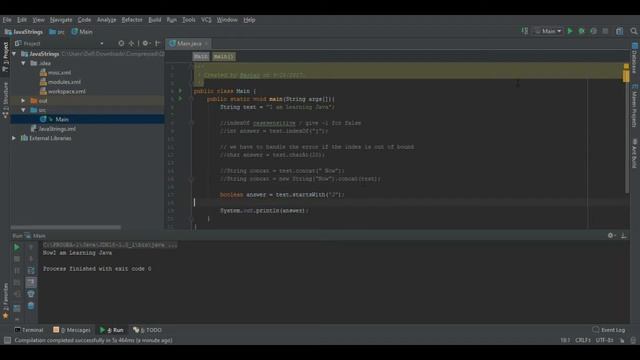Open Project panel settings gear
This screenshot has width=640, height=360.
point(145,43)
